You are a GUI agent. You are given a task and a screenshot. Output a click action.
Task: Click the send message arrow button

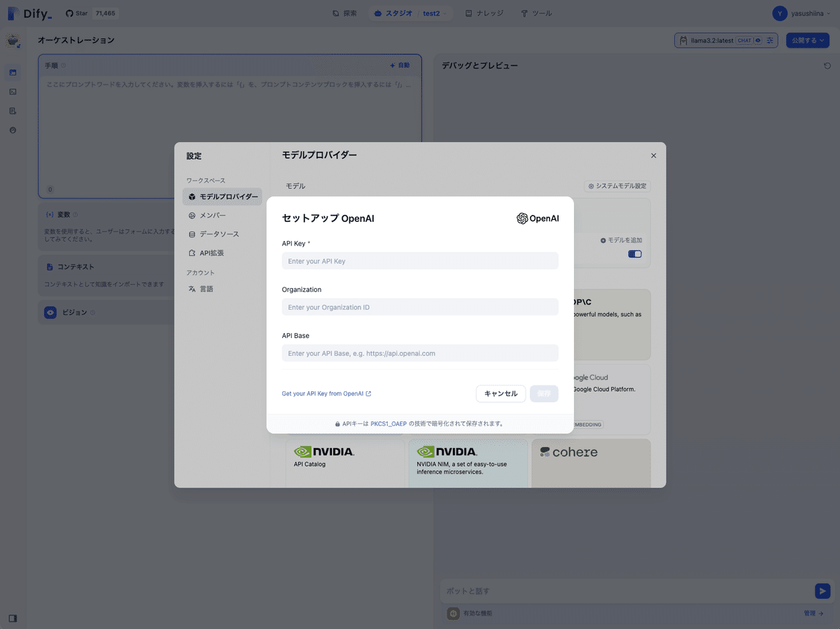[822, 591]
